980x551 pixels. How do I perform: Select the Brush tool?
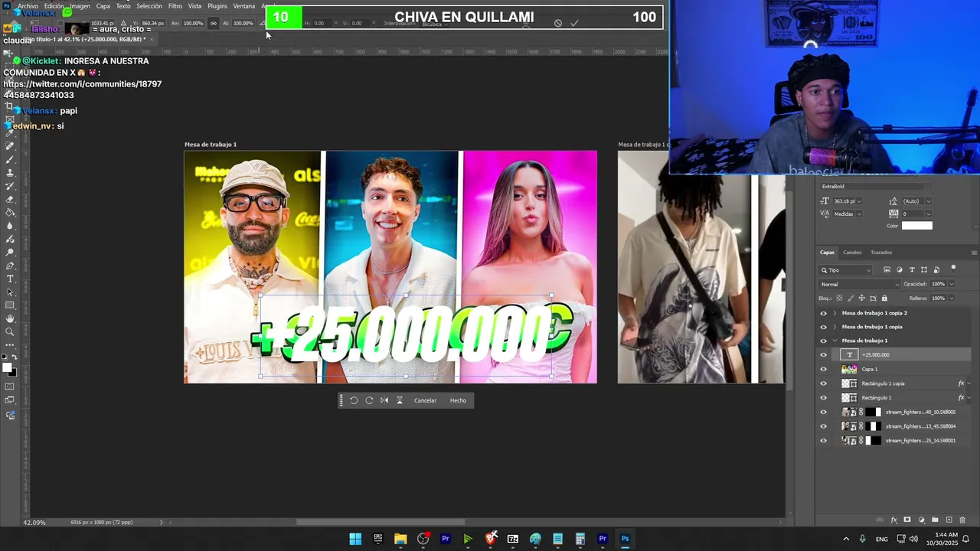point(10,159)
